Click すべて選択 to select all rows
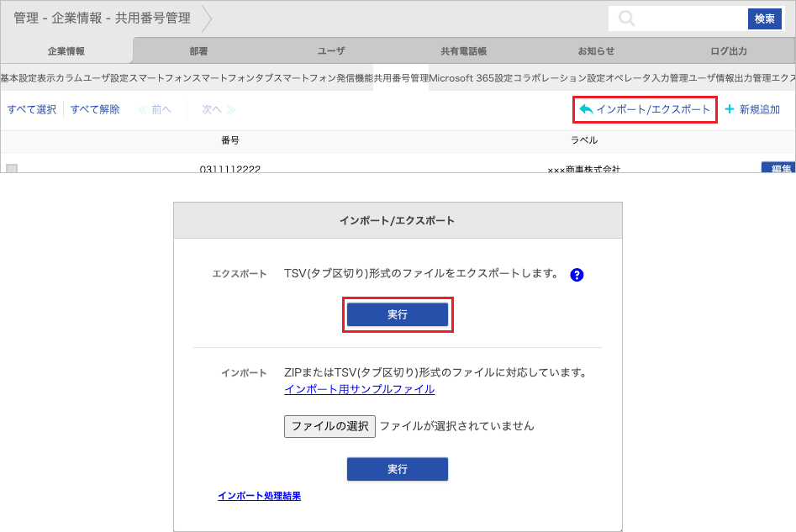Screen dimensions: 796x532 coord(31,109)
